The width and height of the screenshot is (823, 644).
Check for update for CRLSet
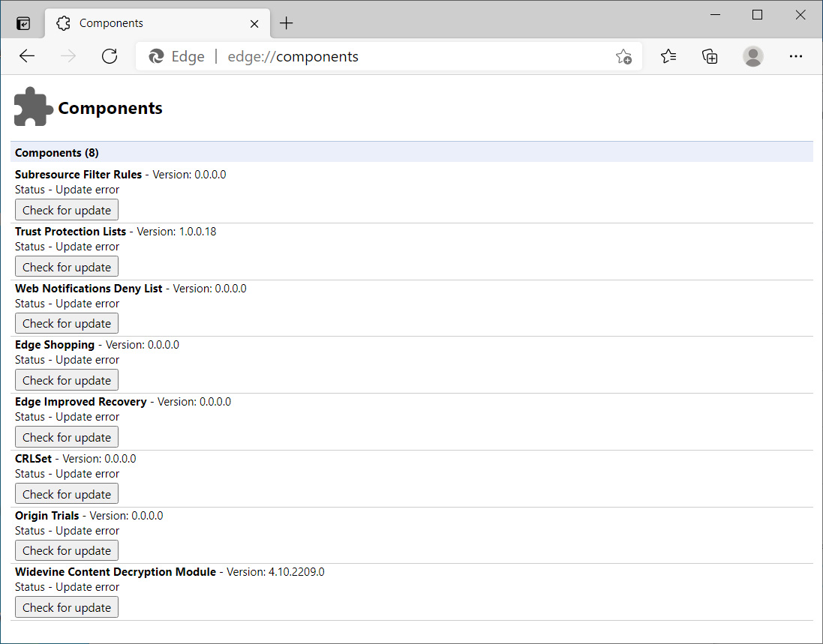[67, 493]
